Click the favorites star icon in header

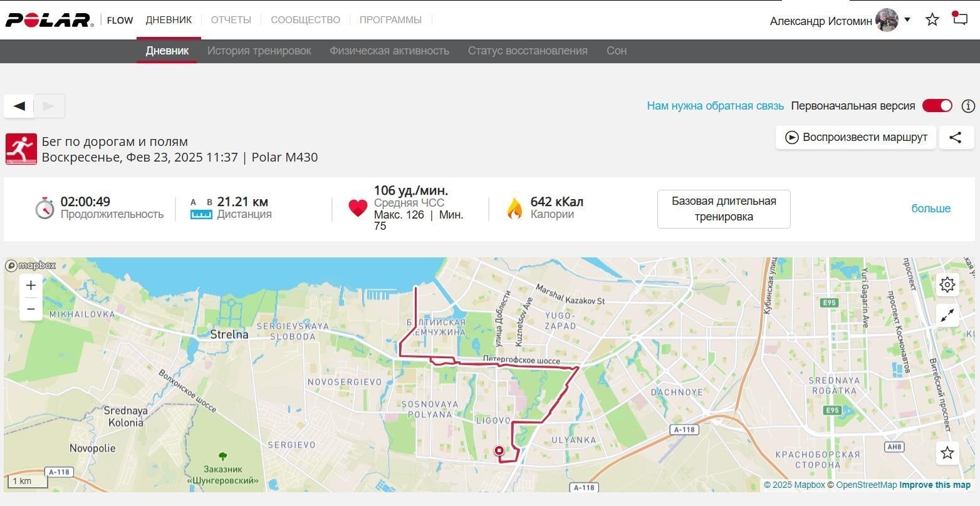[932, 19]
